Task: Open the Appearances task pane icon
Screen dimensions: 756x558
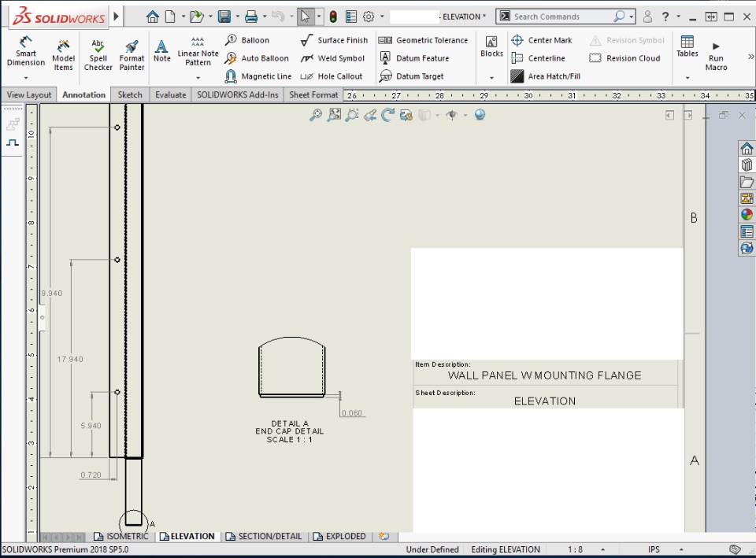Action: click(x=747, y=214)
